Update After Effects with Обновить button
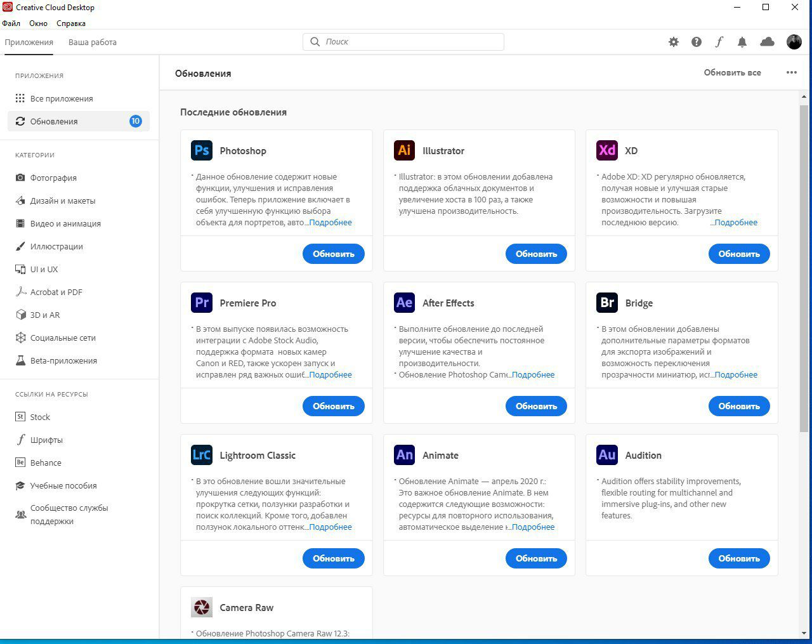Image resolution: width=812 pixels, height=644 pixels. tap(537, 406)
